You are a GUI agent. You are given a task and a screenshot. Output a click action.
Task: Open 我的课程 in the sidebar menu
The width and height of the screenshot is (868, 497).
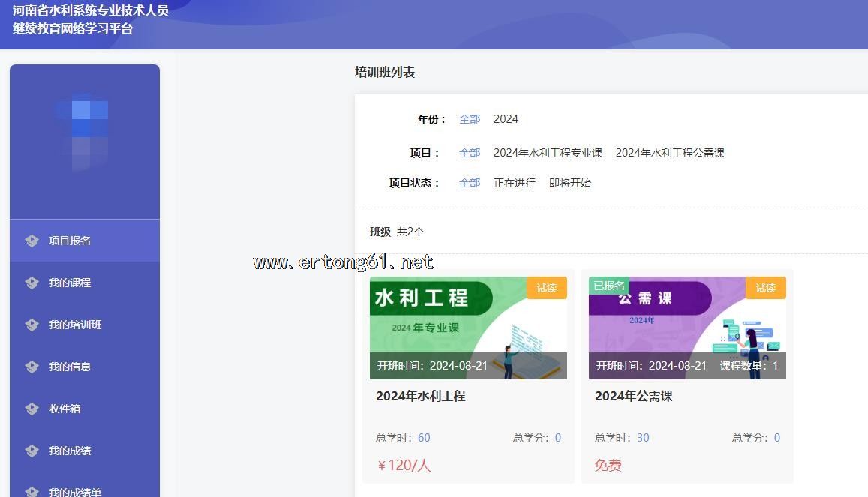(x=70, y=283)
